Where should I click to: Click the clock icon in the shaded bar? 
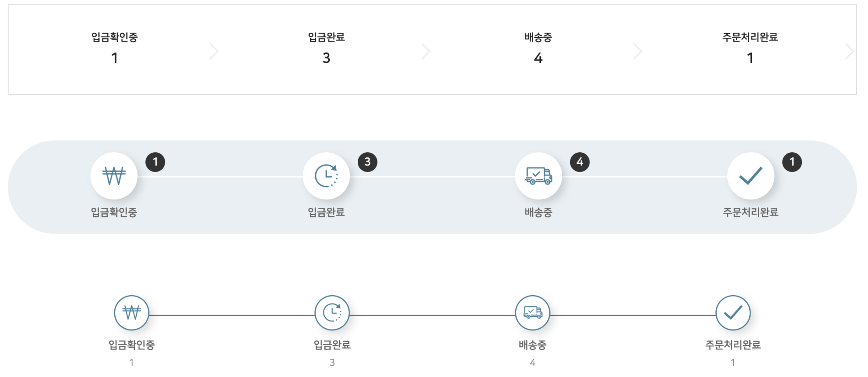point(326,176)
